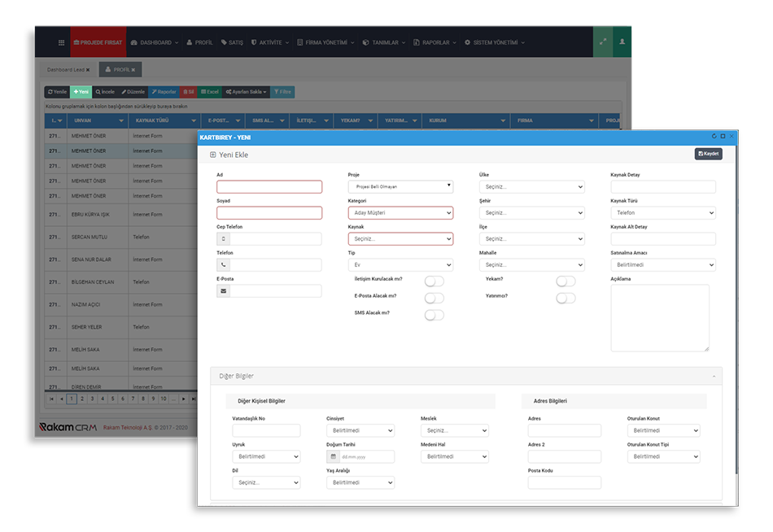The image size is (773, 532).
Task: Click the Excel export button
Action: 210,92
